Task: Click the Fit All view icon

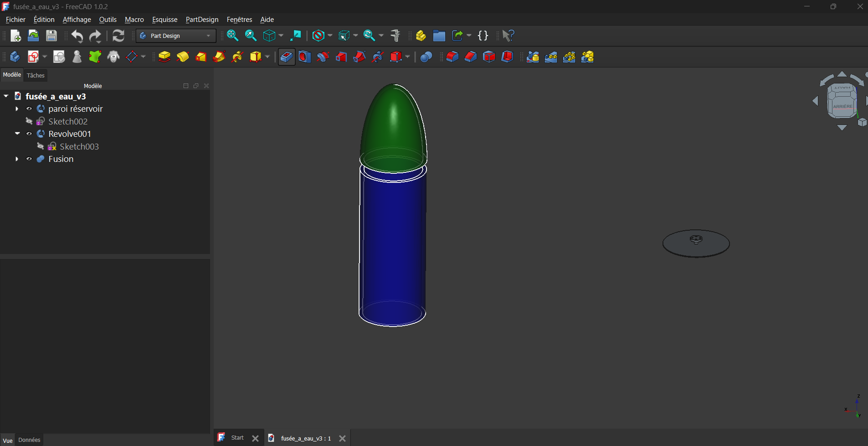Action: [x=232, y=36]
